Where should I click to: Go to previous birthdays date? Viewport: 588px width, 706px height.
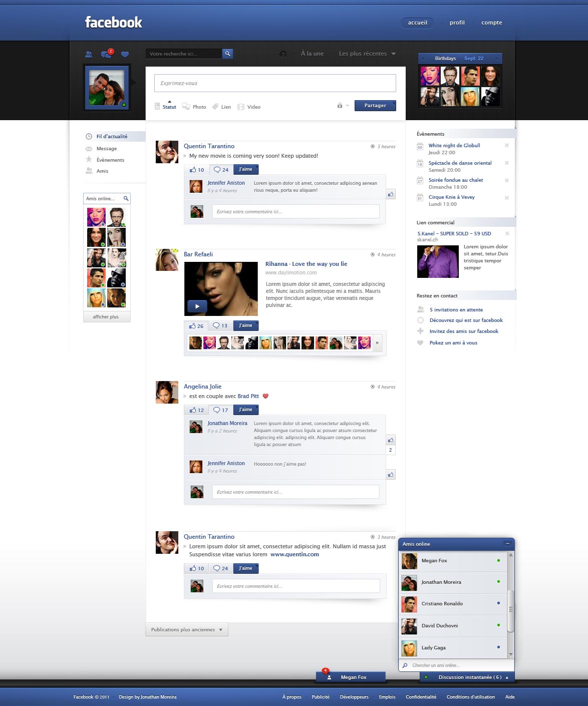(x=423, y=59)
